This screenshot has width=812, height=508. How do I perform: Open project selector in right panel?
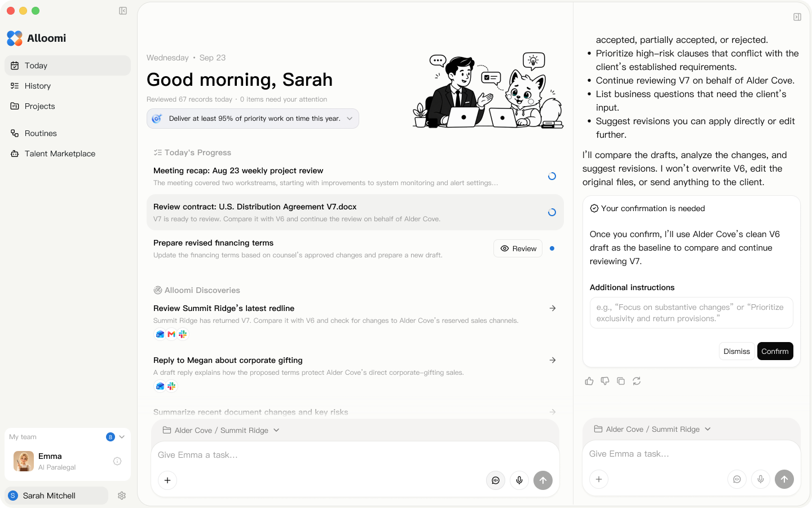pos(652,429)
